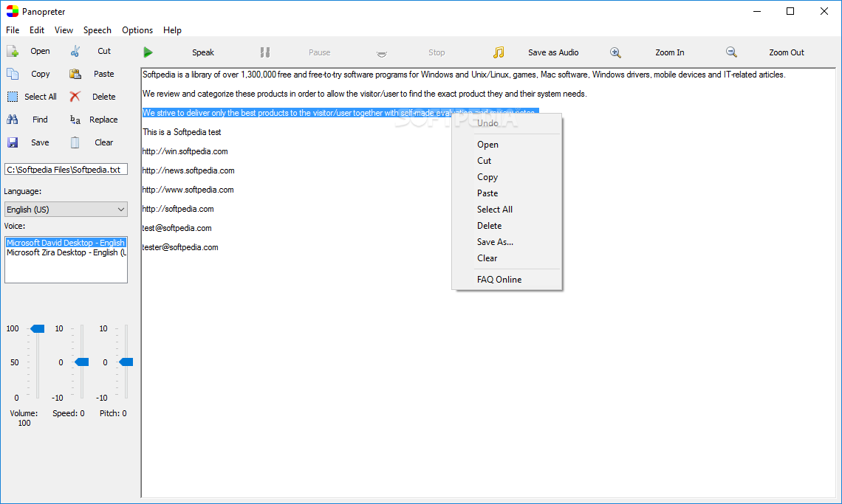Choose Select All from the context menu

click(x=507, y=210)
